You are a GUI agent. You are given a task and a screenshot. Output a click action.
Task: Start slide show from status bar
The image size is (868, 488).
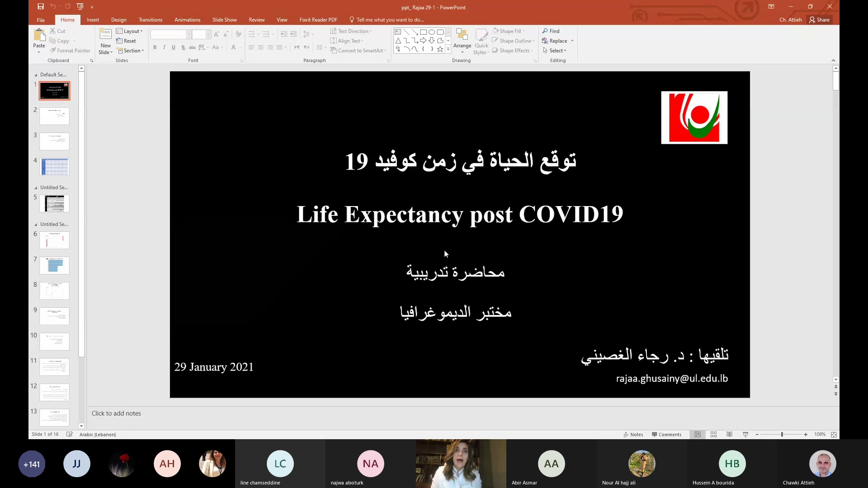[745, 434]
